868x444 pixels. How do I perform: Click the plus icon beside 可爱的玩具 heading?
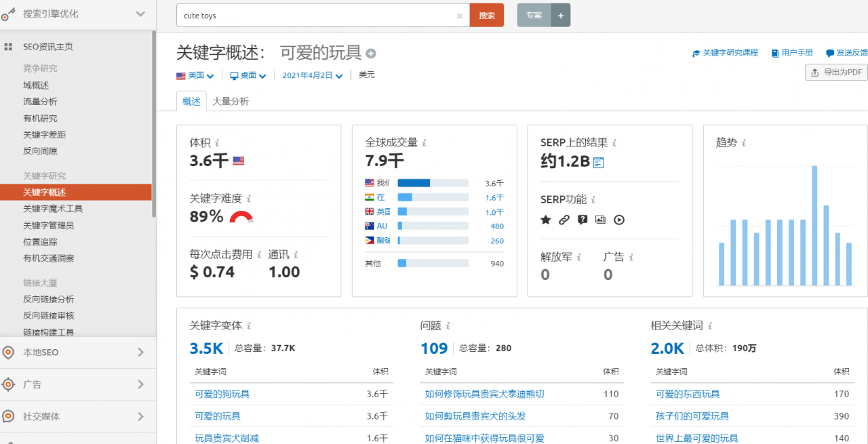pyautogui.click(x=371, y=54)
